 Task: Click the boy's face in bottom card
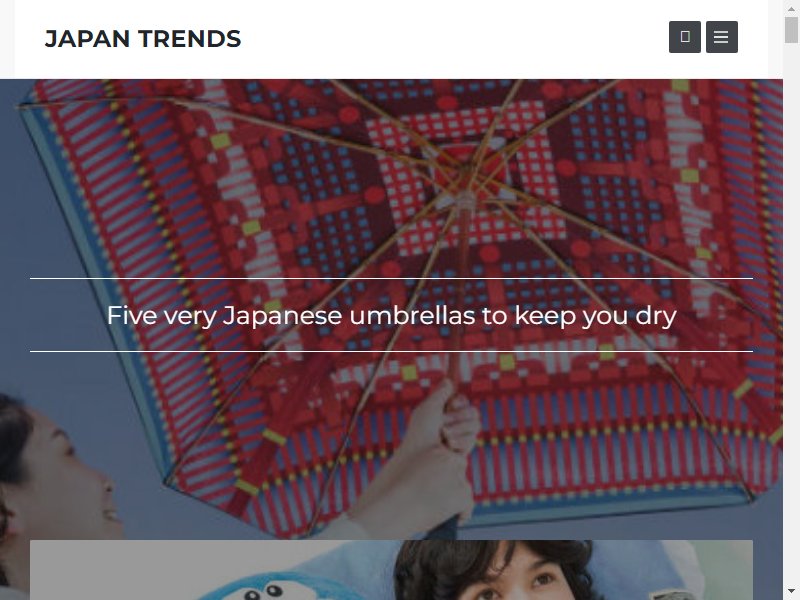click(510, 579)
